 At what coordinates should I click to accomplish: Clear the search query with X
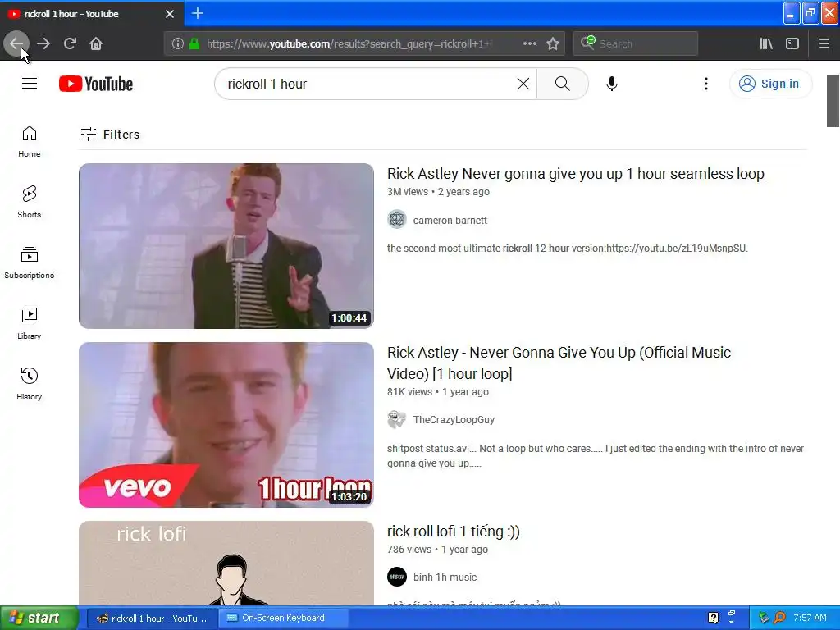click(x=523, y=84)
